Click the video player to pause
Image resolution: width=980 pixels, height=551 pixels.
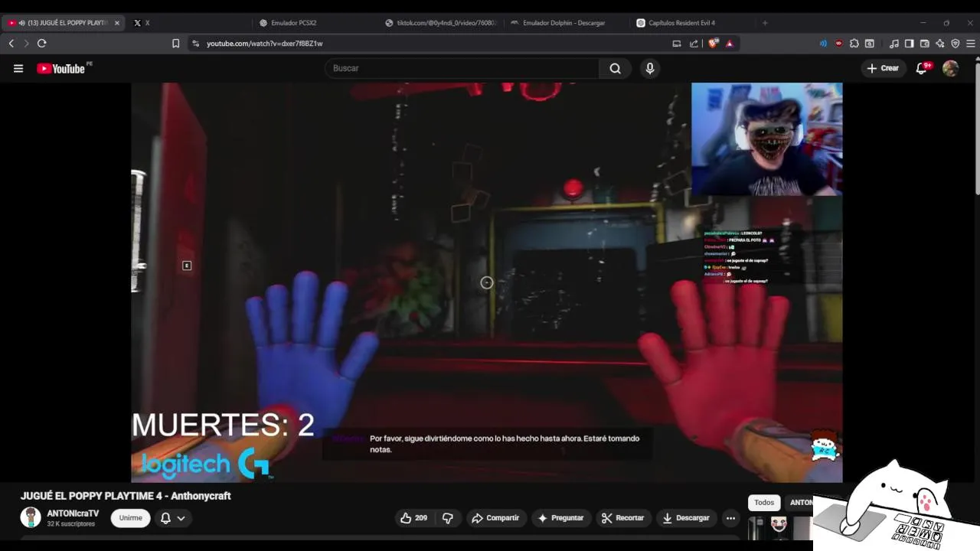point(487,282)
